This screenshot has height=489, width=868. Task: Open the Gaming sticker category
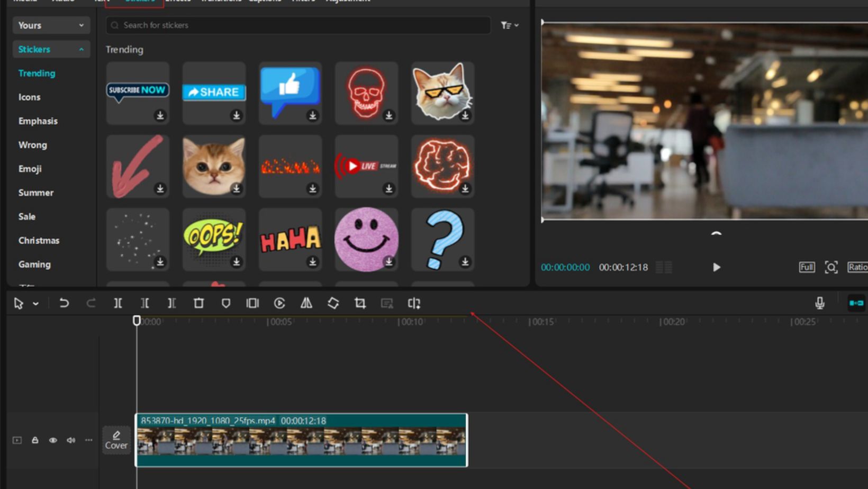(x=34, y=264)
